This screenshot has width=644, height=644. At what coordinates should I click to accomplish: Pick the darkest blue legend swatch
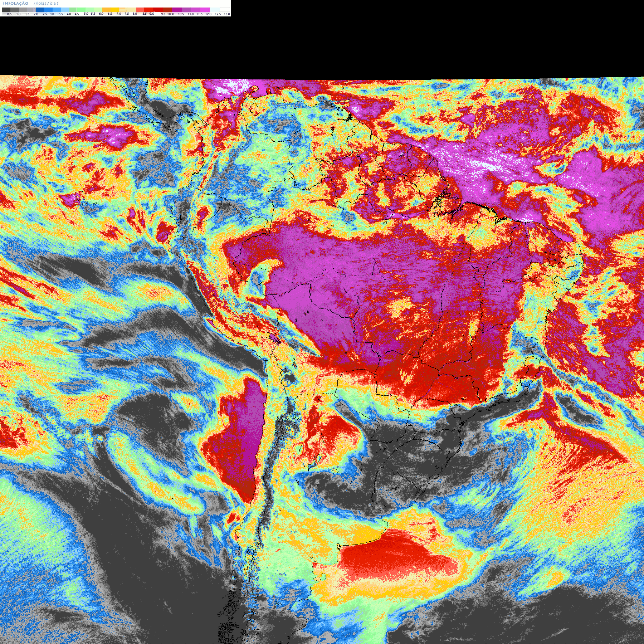pyautogui.click(x=40, y=10)
